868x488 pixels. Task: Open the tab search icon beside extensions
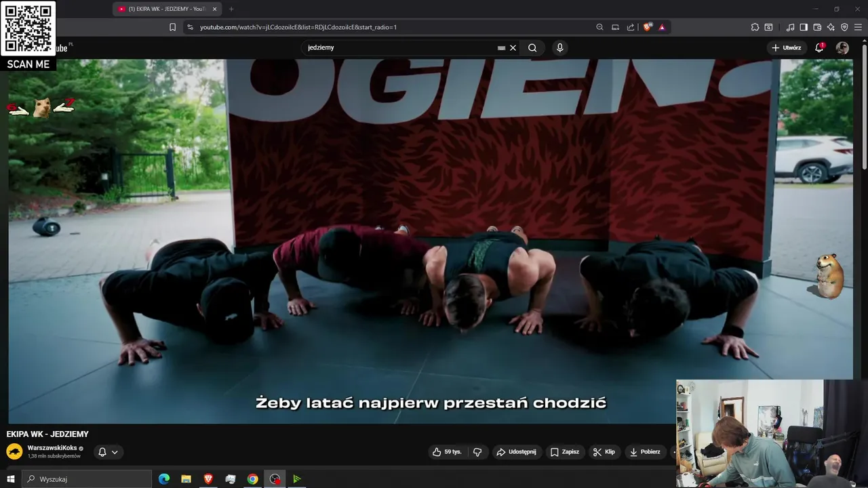tap(768, 27)
